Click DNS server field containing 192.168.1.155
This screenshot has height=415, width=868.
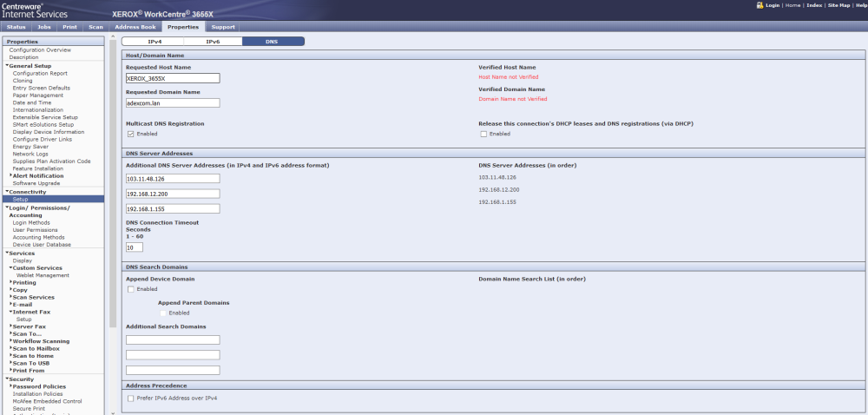coord(173,208)
